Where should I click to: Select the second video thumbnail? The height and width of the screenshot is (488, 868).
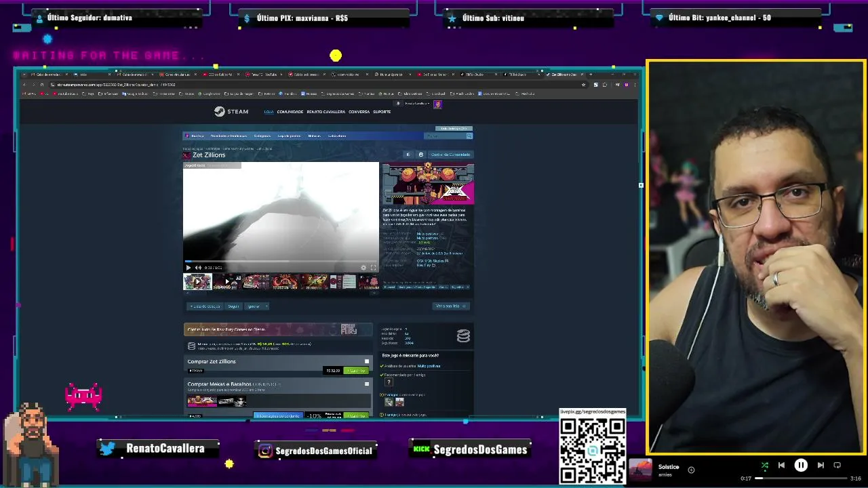click(227, 282)
